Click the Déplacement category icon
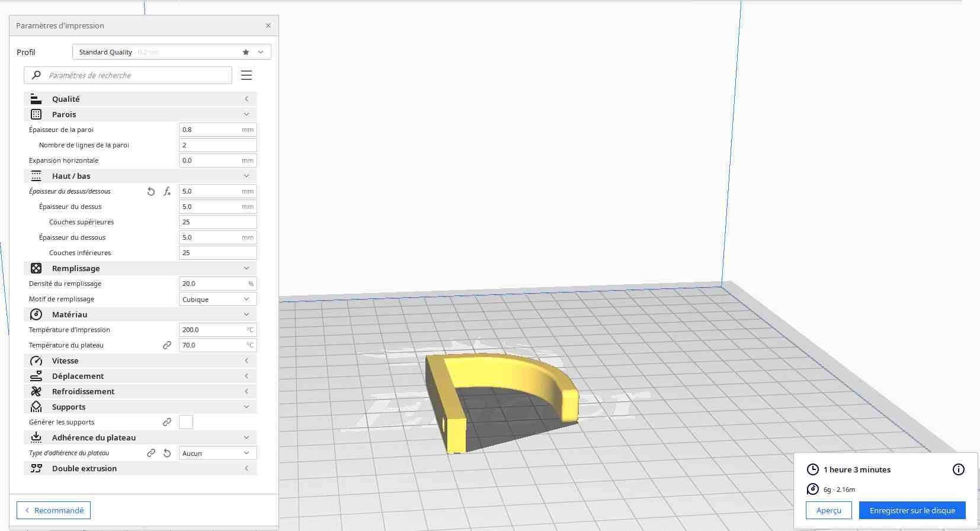This screenshot has height=531, width=980. (36, 376)
